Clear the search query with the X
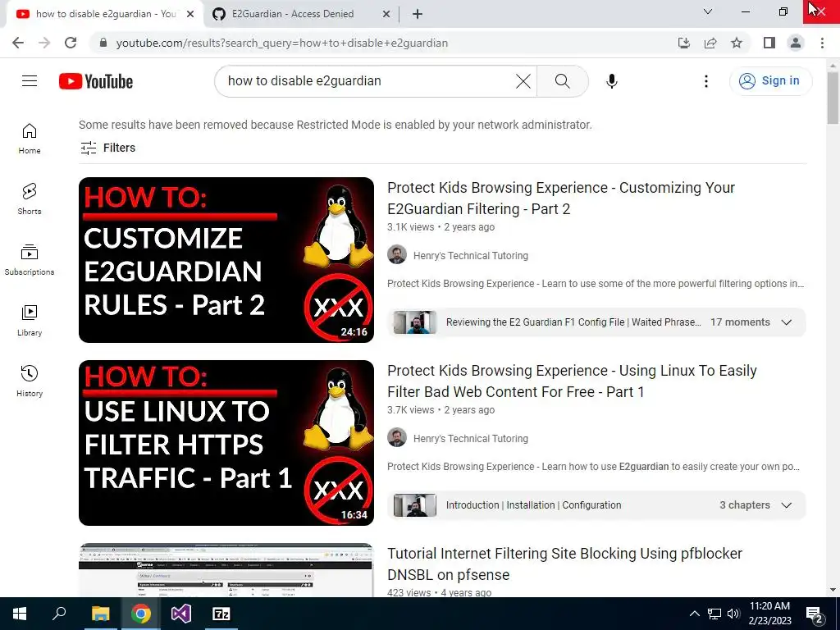Screen dimensions: 840x630 point(523,81)
